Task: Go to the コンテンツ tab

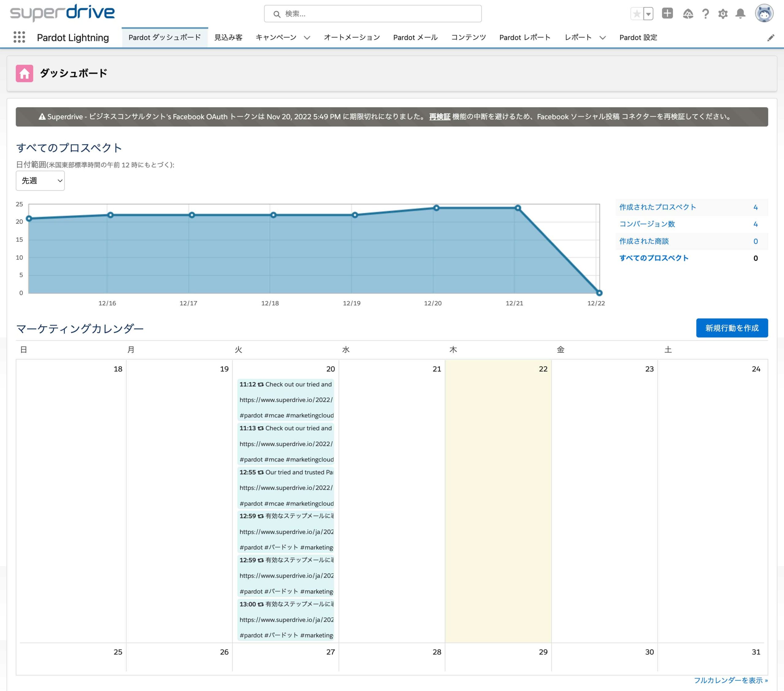Action: pyautogui.click(x=468, y=37)
